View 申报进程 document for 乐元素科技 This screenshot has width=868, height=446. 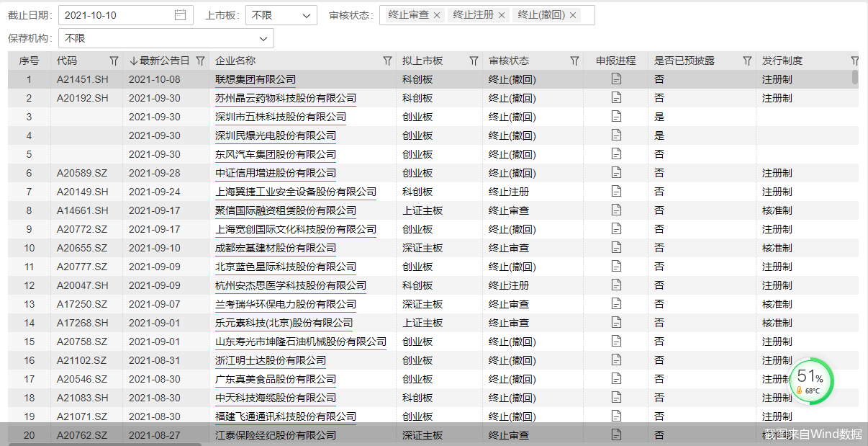(616, 323)
